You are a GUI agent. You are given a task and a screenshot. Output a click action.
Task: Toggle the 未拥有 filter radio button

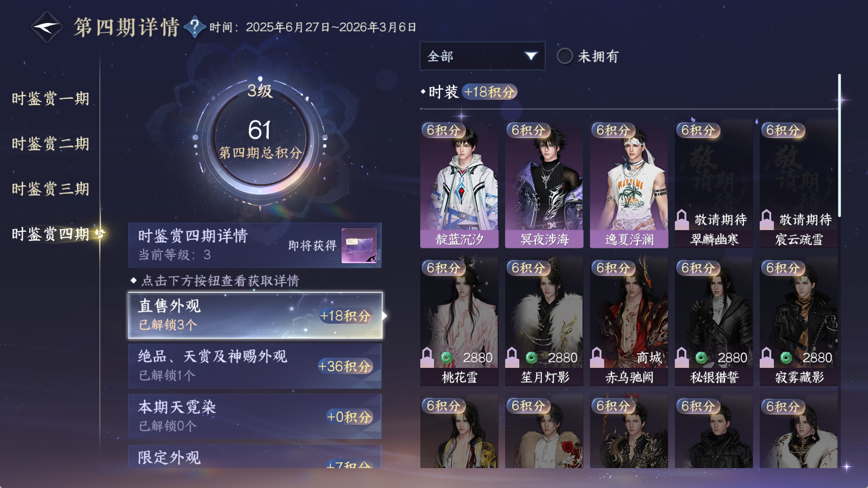[x=564, y=56]
